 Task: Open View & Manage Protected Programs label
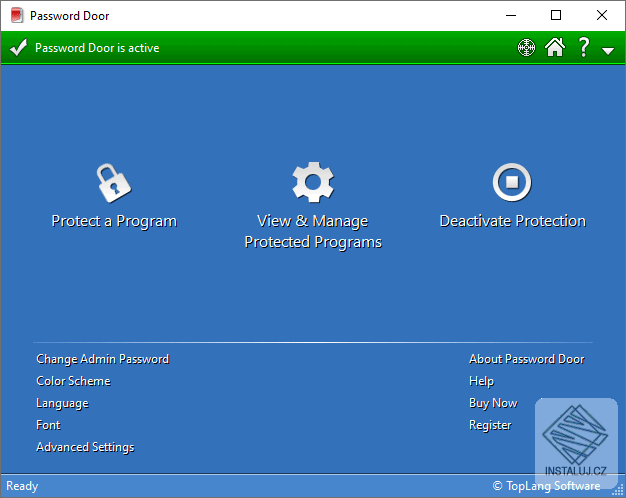pos(313,232)
